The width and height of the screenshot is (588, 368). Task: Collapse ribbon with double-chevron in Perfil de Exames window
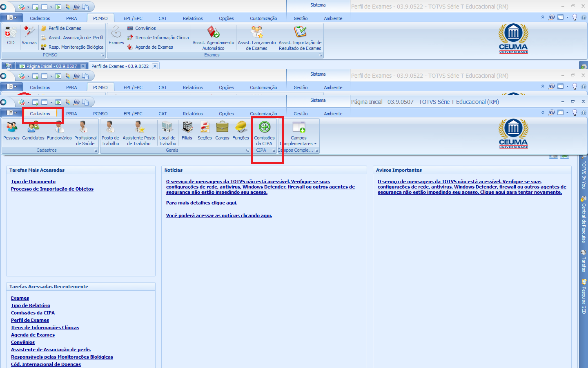tap(543, 17)
